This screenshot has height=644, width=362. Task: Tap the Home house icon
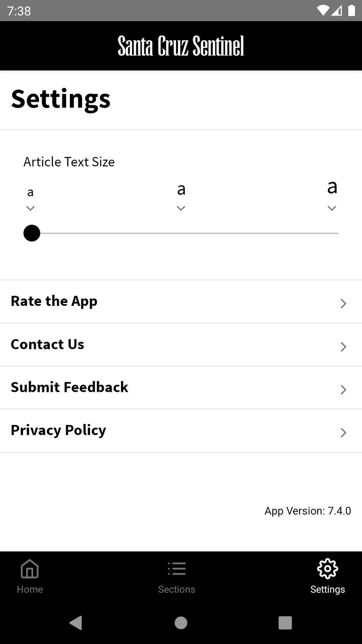30,569
